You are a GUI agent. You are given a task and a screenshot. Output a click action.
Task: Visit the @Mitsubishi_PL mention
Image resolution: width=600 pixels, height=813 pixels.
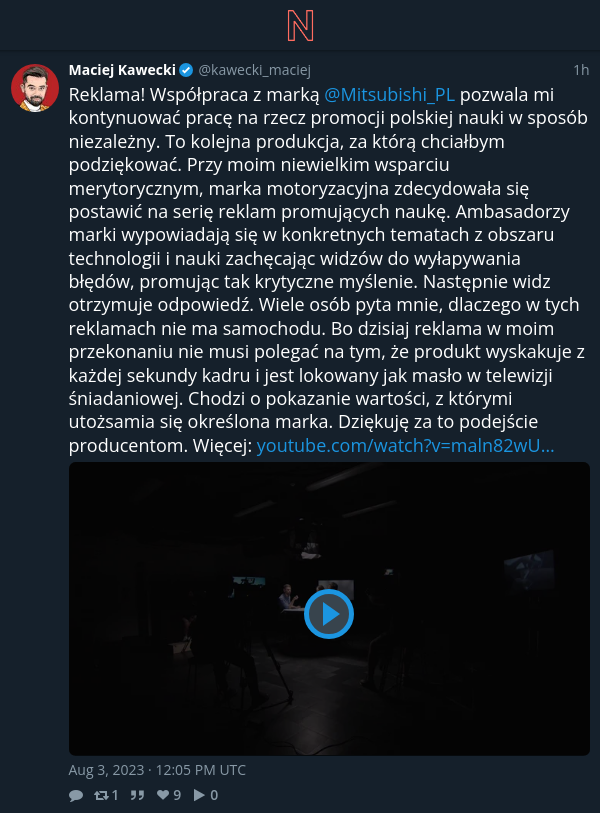[x=389, y=95]
